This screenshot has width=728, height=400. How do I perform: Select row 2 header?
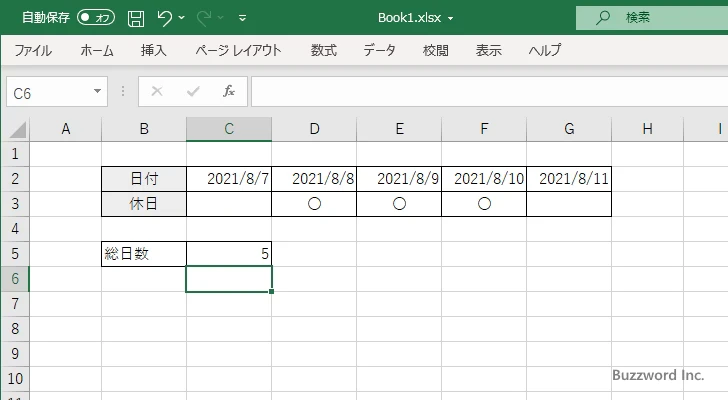pos(15,179)
